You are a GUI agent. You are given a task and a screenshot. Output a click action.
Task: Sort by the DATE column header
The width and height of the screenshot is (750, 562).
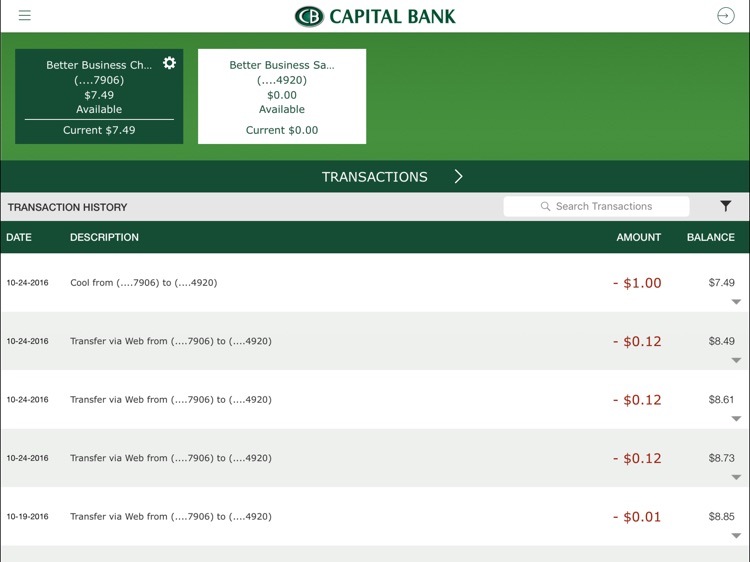point(19,237)
